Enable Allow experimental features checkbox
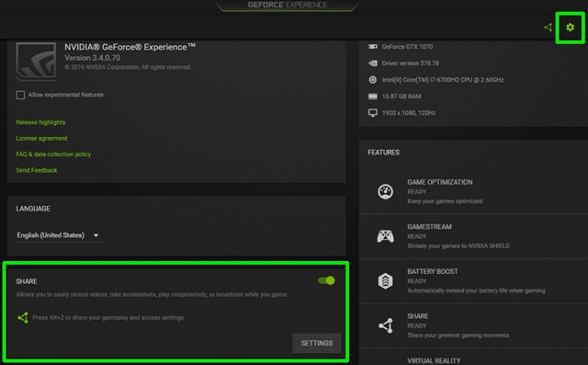This screenshot has height=365, width=588. [20, 95]
